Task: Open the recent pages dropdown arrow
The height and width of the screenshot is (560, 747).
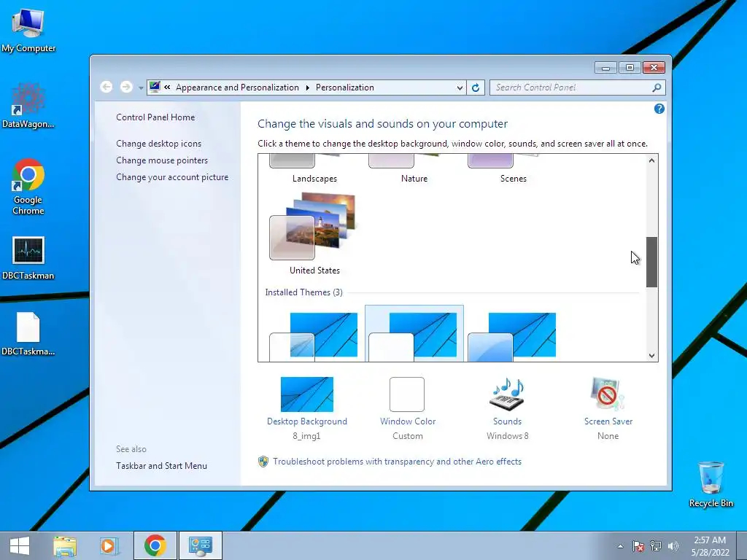Action: [x=141, y=87]
